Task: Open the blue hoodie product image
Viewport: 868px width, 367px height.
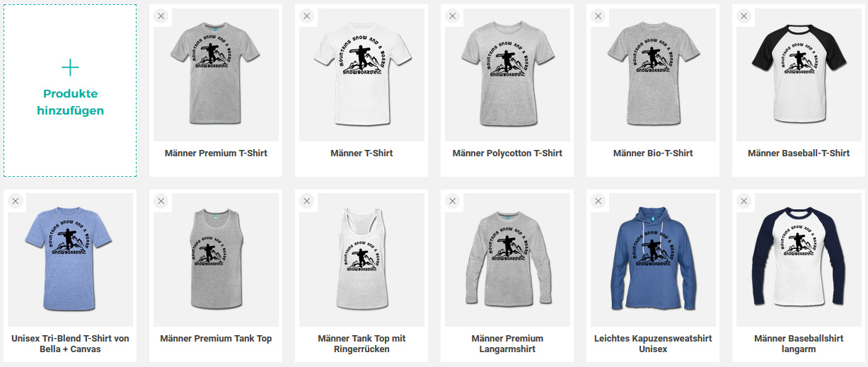Action: [653, 260]
